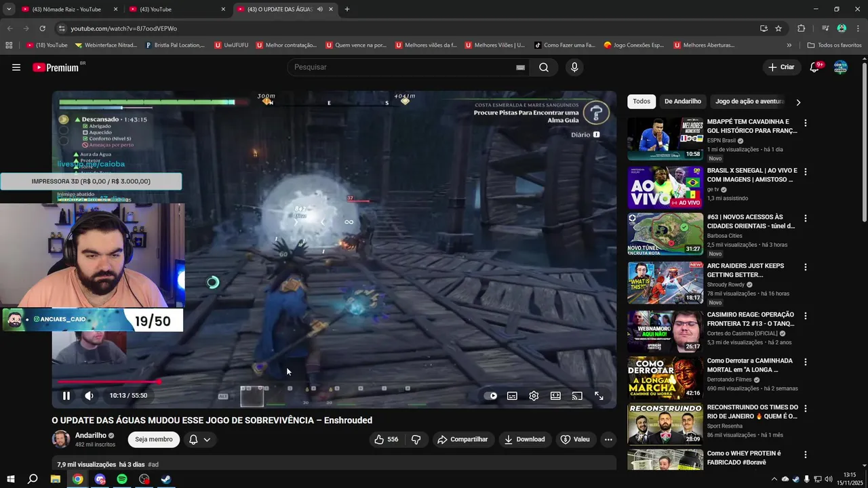Open the Andarilho channel name link
This screenshot has height=488, width=868.
tap(91, 435)
